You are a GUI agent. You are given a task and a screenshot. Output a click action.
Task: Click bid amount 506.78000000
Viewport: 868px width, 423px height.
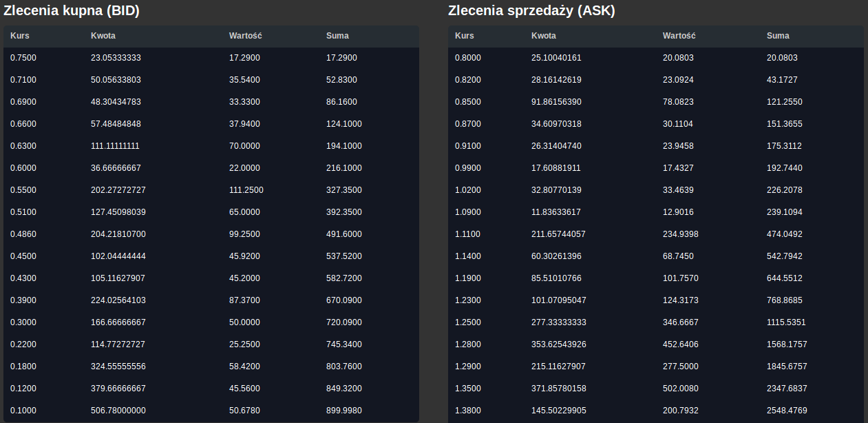118,411
